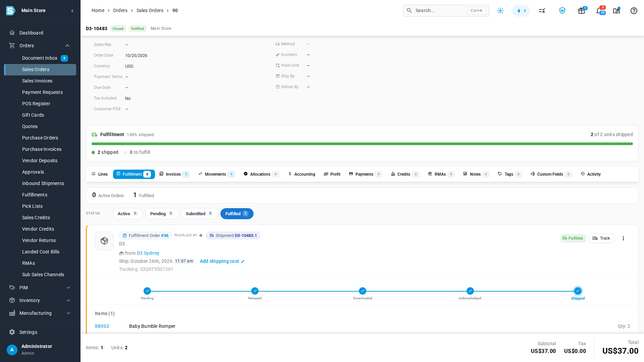This screenshot has height=362, width=644.
Task: Click the Track shipment button
Action: tap(601, 238)
